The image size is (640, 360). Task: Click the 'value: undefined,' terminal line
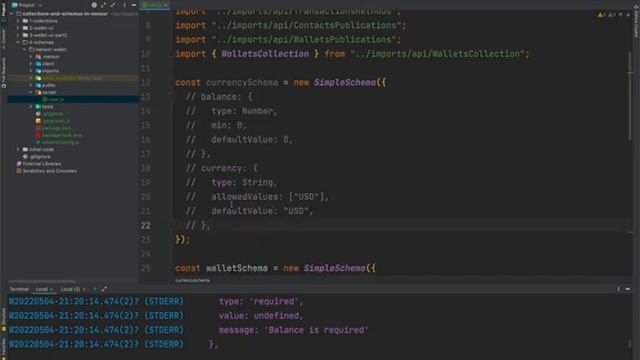click(261, 316)
